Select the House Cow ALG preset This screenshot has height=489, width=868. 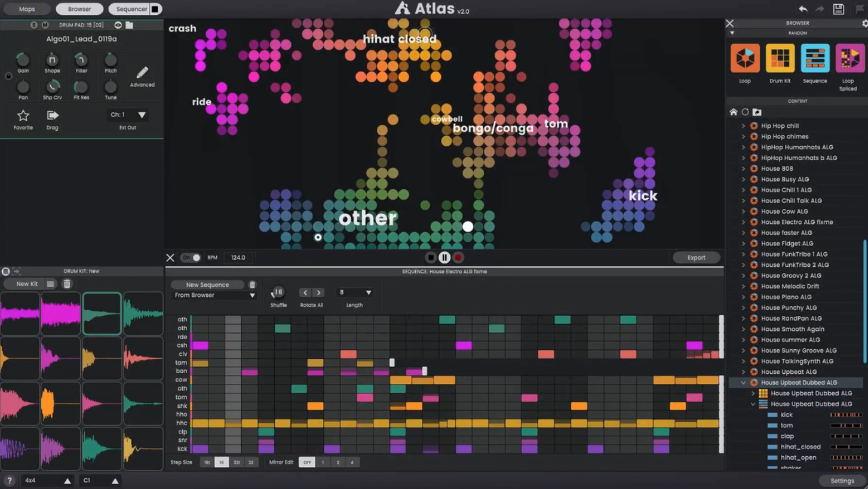tap(784, 211)
